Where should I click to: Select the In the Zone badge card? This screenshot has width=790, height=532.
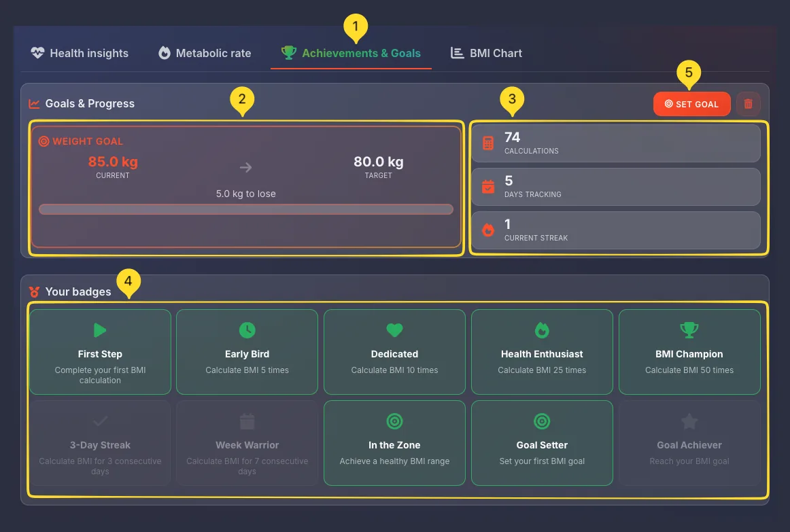pyautogui.click(x=394, y=443)
